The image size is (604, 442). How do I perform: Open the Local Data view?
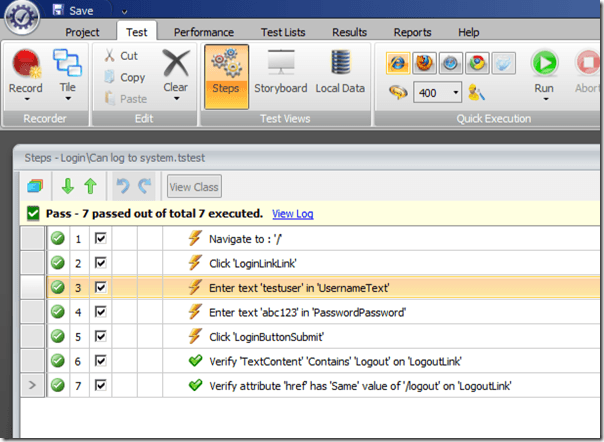pyautogui.click(x=338, y=72)
